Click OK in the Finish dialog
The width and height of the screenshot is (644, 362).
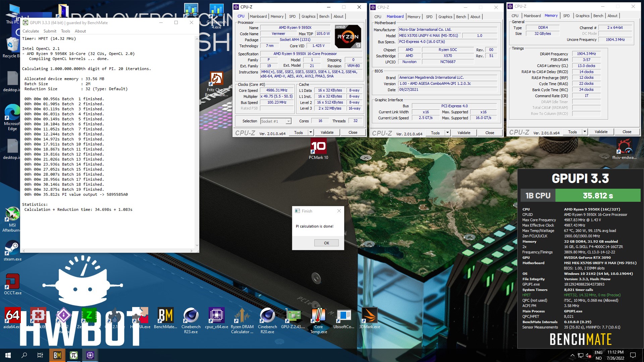pyautogui.click(x=326, y=243)
